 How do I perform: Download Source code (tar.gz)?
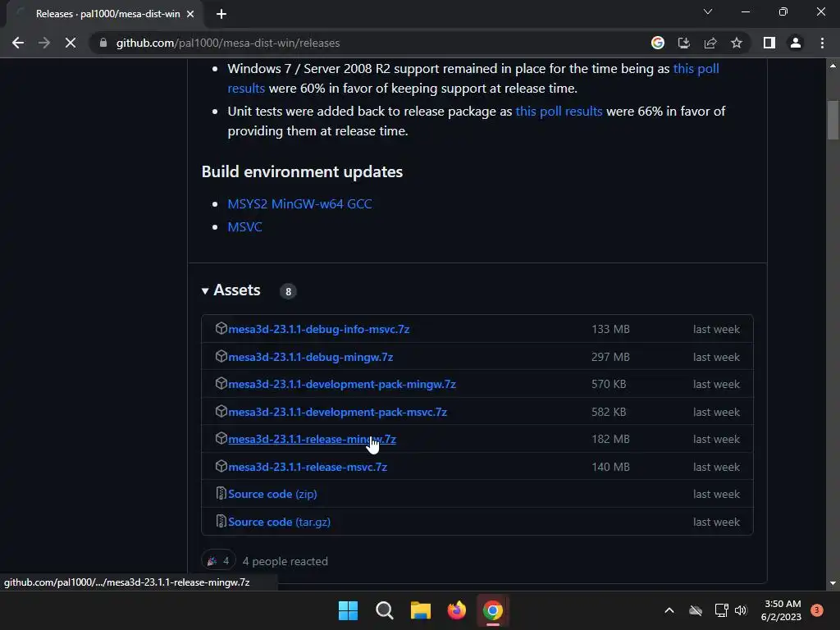point(279,522)
